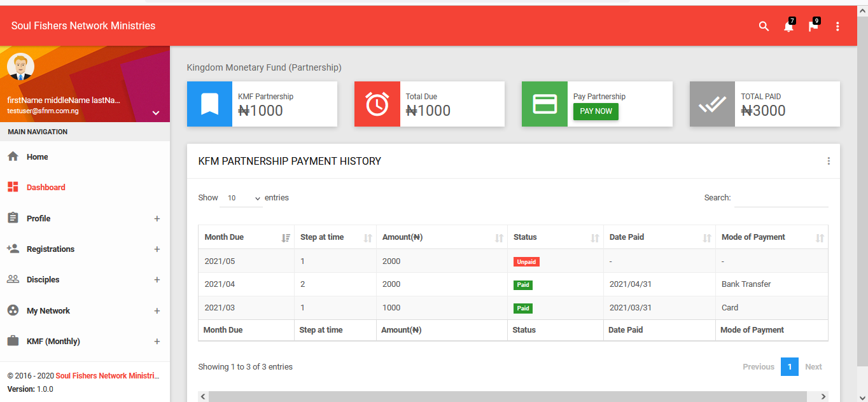
Task: Open payment history panel three-dot menu
Action: (828, 161)
